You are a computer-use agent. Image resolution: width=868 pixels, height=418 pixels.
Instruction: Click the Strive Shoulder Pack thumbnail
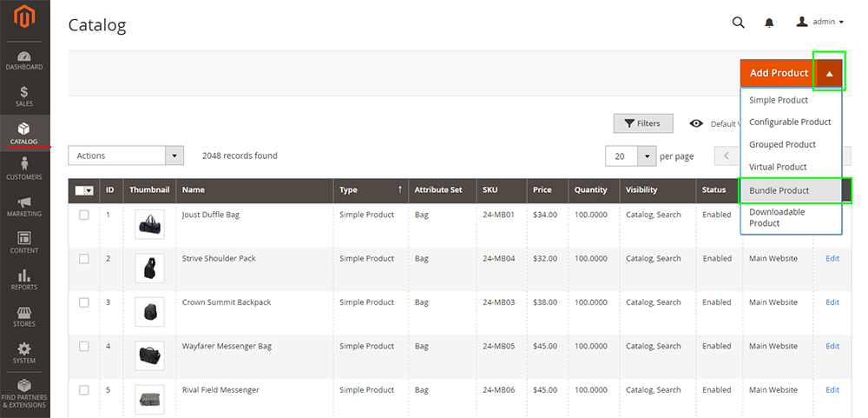coord(149,269)
